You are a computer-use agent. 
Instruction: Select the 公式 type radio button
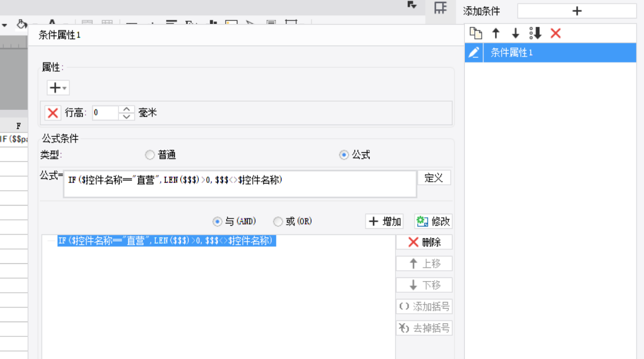343,155
